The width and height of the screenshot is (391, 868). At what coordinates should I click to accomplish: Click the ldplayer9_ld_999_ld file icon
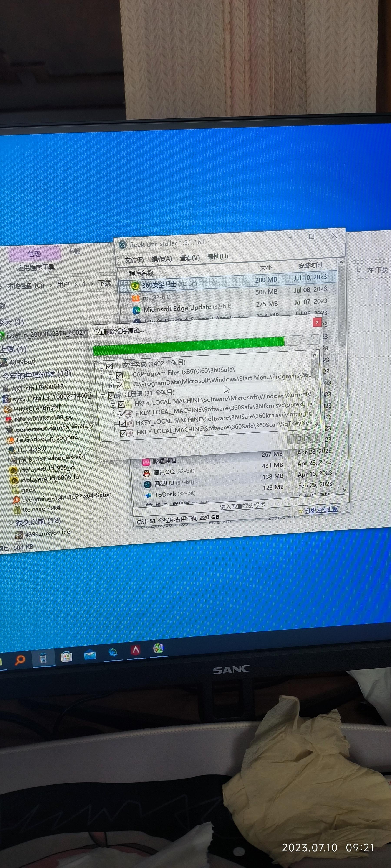click(13, 470)
